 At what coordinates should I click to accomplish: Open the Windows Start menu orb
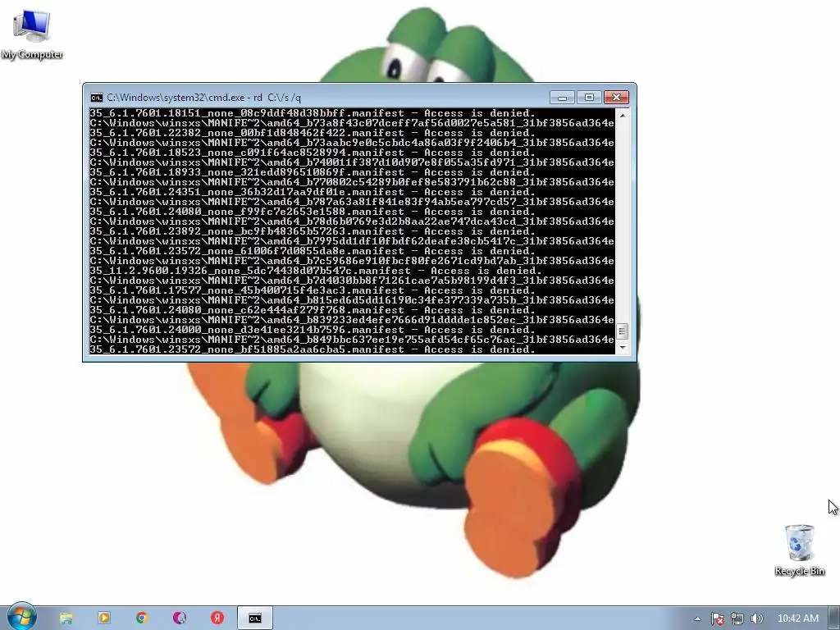click(22, 617)
